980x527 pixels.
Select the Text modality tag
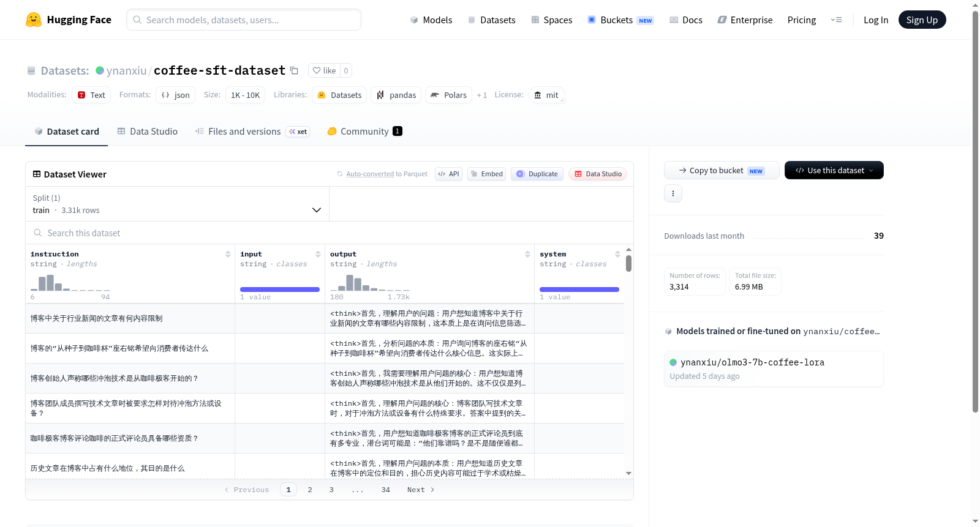[91, 95]
